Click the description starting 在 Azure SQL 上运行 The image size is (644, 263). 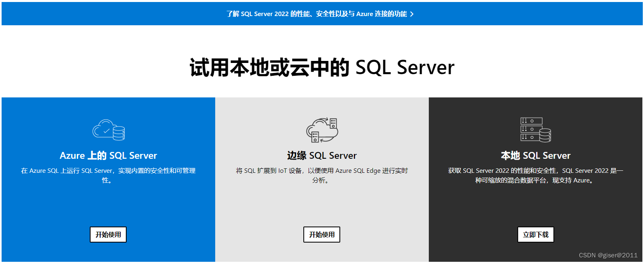[108, 176]
